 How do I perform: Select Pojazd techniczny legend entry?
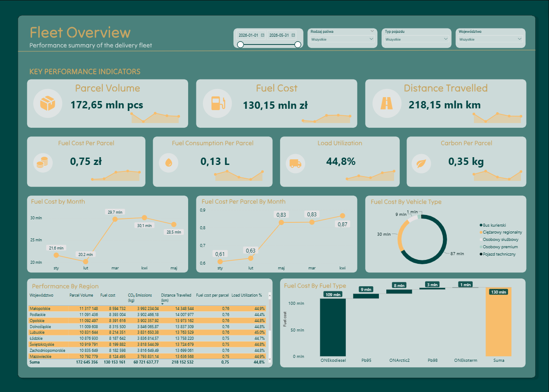click(497, 254)
